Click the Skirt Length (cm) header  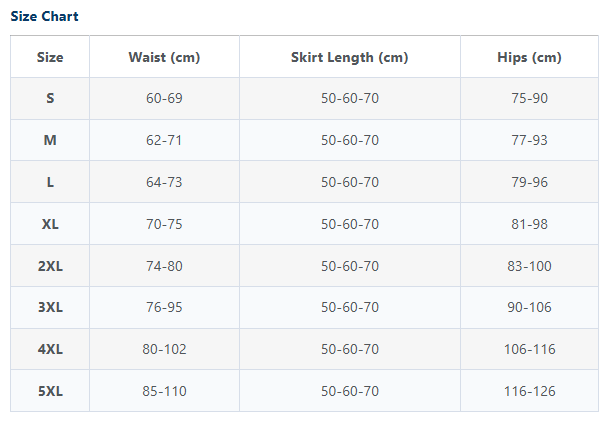(x=349, y=57)
